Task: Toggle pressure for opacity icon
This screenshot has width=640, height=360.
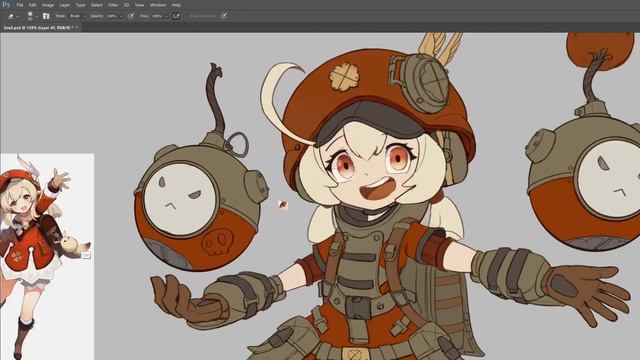Action: click(131, 16)
